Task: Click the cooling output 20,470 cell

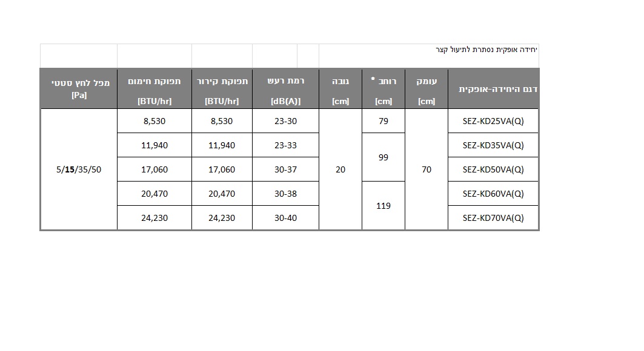Action: [222, 194]
